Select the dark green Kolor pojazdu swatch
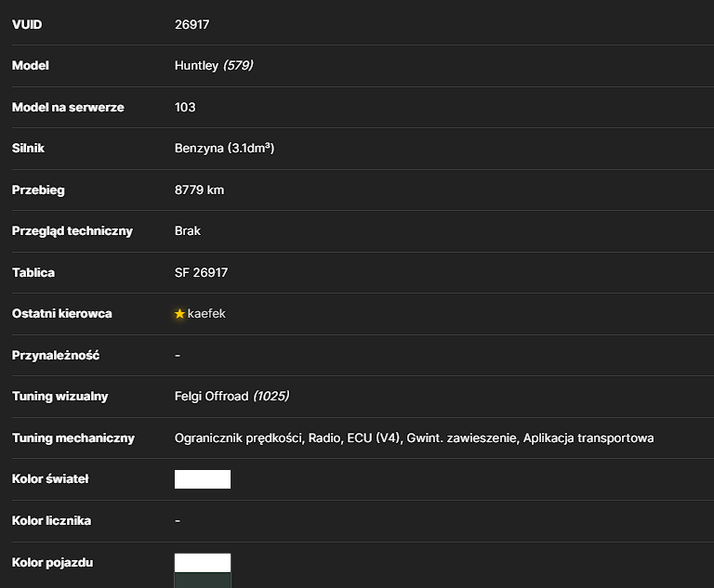The height and width of the screenshot is (588, 714). tap(203, 581)
